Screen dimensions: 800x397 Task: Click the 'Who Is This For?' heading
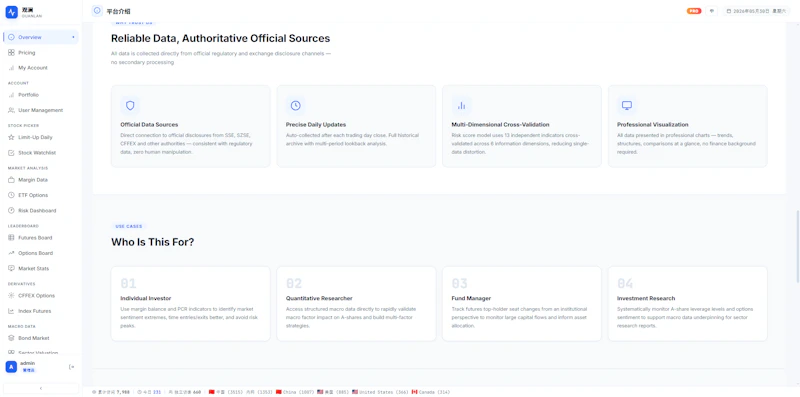153,242
